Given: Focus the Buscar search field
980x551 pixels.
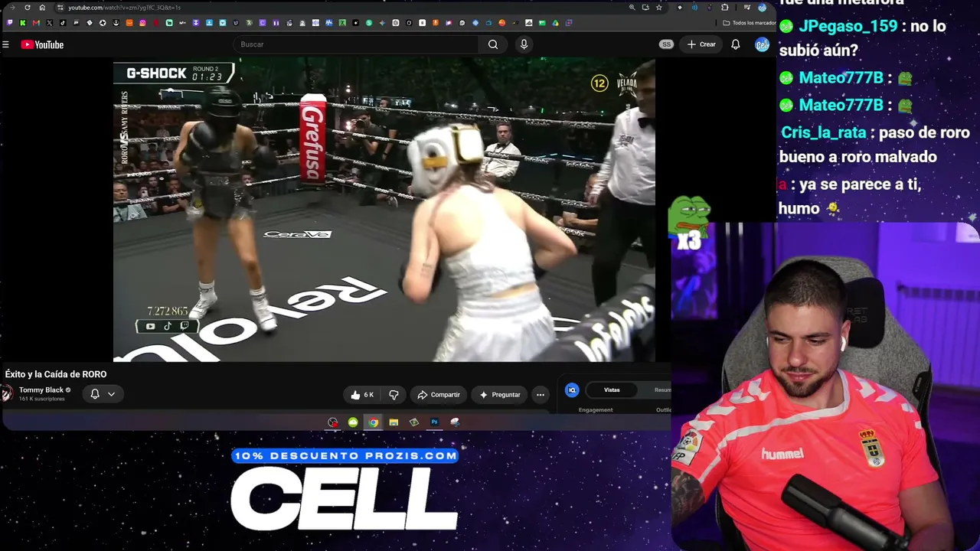Looking at the screenshot, I should (x=356, y=44).
